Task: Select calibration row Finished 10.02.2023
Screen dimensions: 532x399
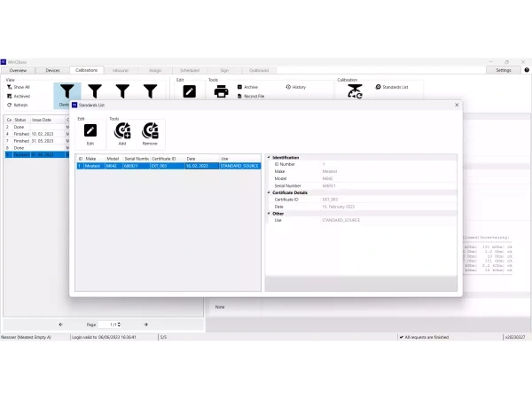Action: [x=35, y=134]
